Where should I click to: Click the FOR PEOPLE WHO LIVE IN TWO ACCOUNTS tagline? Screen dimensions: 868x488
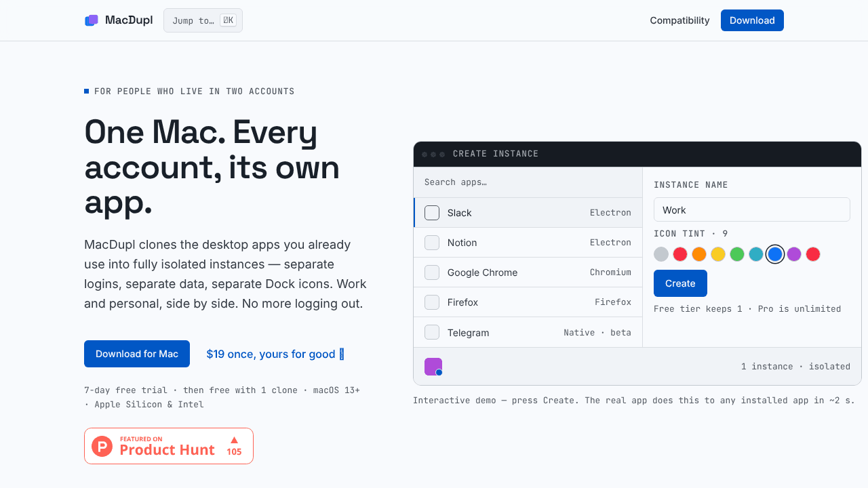click(x=194, y=91)
